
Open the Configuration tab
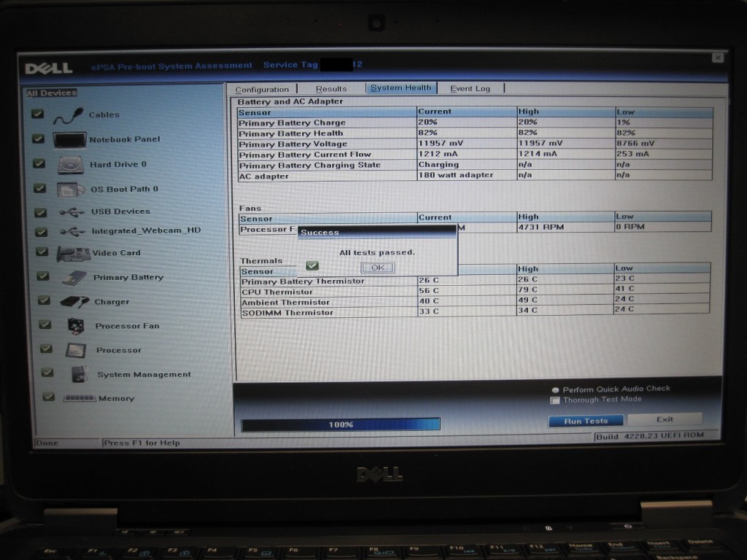pyautogui.click(x=262, y=89)
